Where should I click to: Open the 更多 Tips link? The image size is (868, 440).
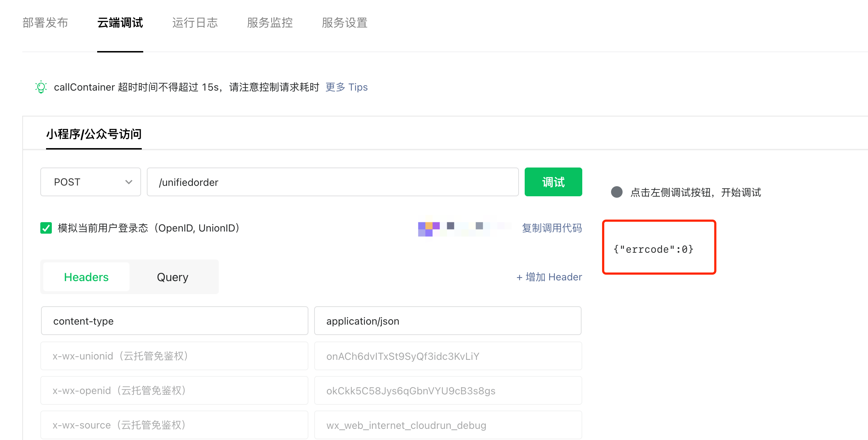346,87
